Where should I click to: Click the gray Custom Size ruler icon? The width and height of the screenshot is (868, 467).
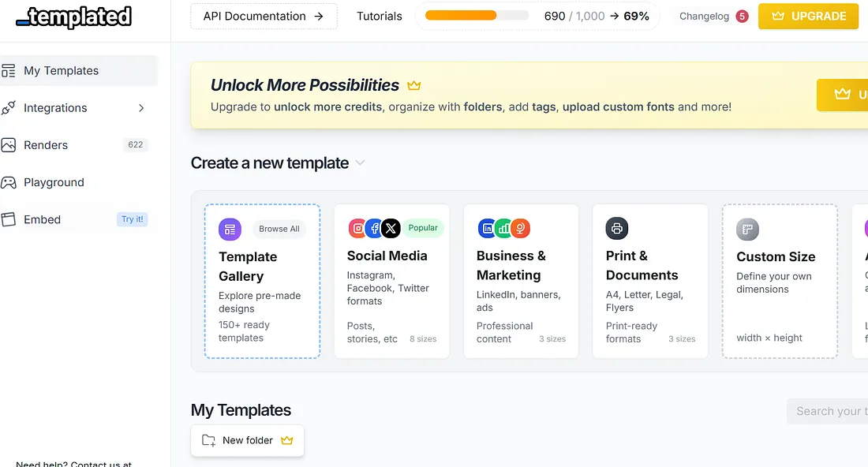pyautogui.click(x=747, y=229)
